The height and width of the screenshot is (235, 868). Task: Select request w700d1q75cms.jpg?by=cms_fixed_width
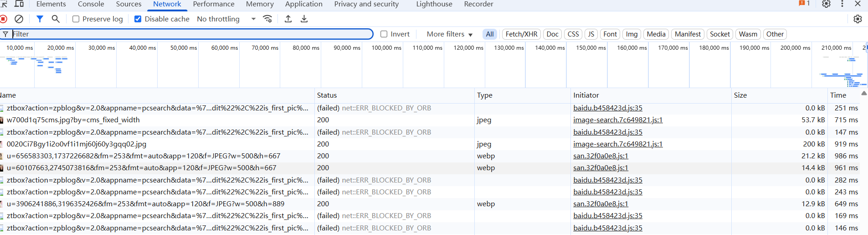[73, 120]
